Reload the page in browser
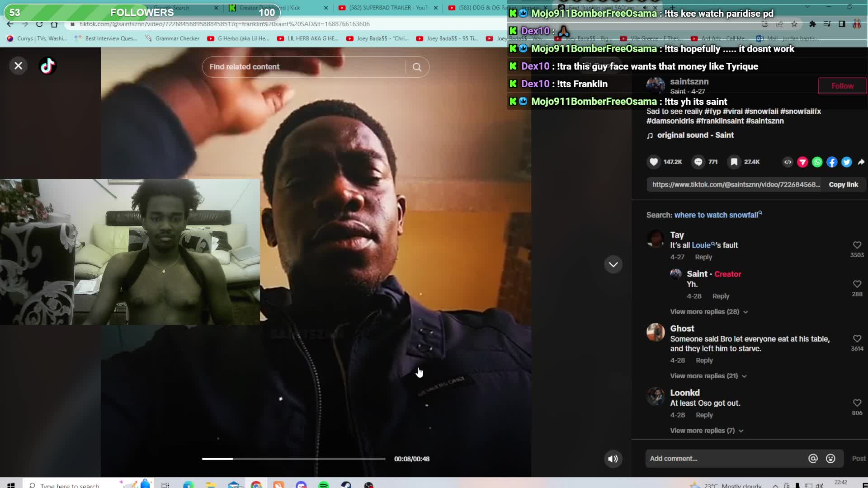 39,24
